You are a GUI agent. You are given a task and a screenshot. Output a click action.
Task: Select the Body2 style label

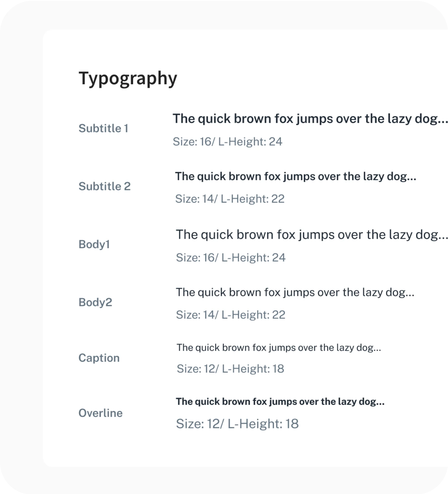[95, 303]
